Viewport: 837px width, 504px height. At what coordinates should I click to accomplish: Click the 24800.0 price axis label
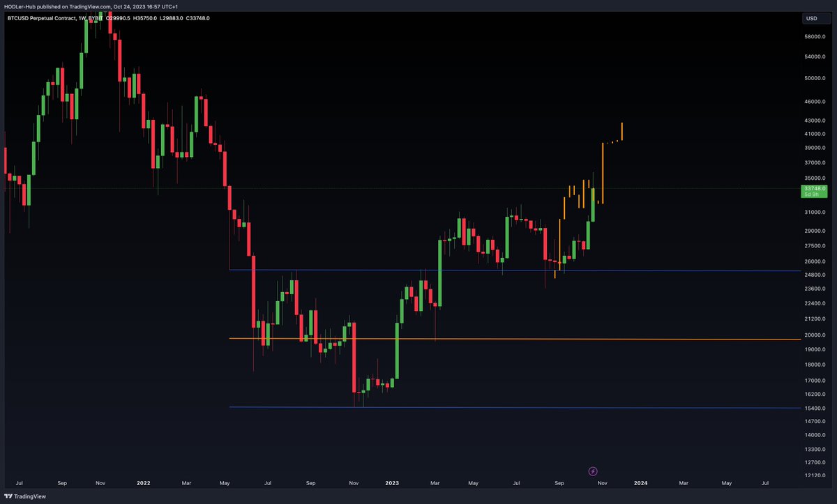coord(815,275)
